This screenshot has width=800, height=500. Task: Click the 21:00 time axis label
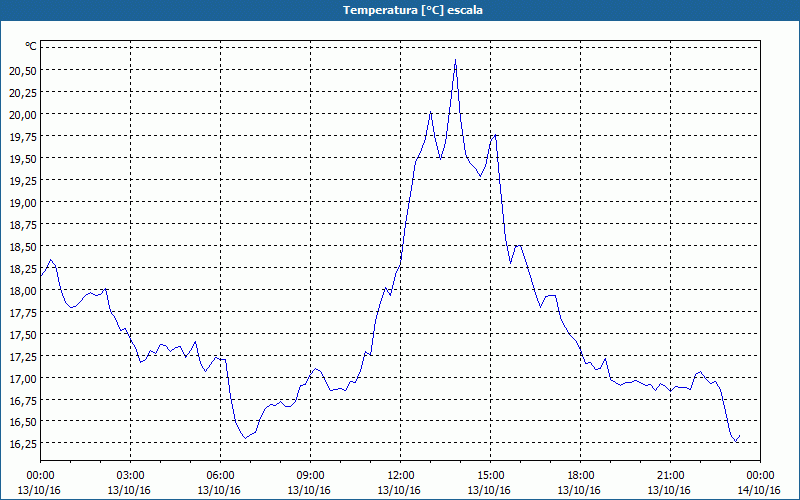tap(670, 476)
